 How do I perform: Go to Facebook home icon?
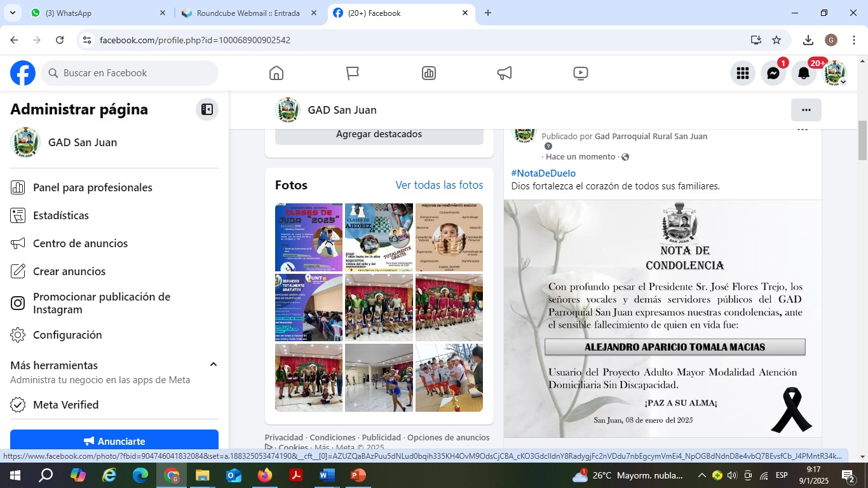pyautogui.click(x=276, y=73)
